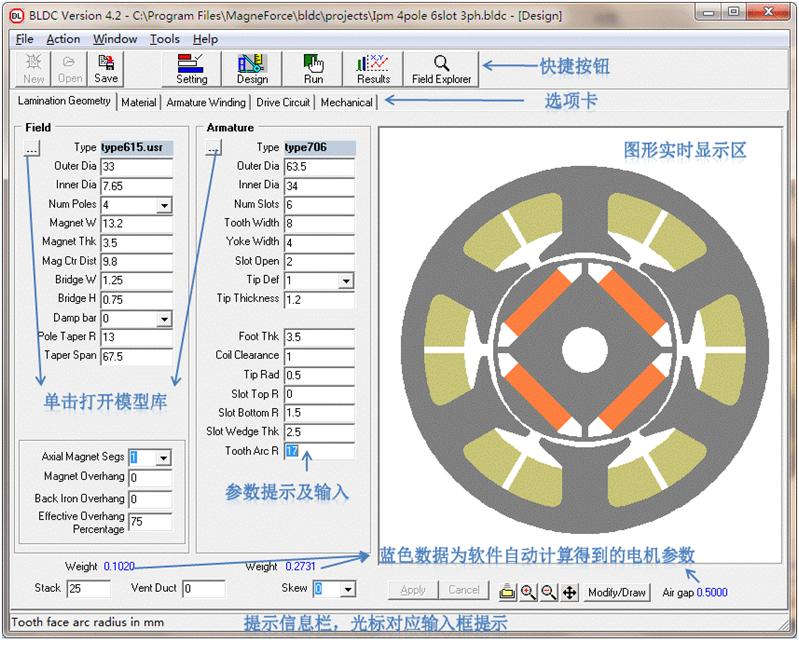This screenshot has width=799, height=657.
Task: Select the pan arrows icon
Action: (x=569, y=592)
